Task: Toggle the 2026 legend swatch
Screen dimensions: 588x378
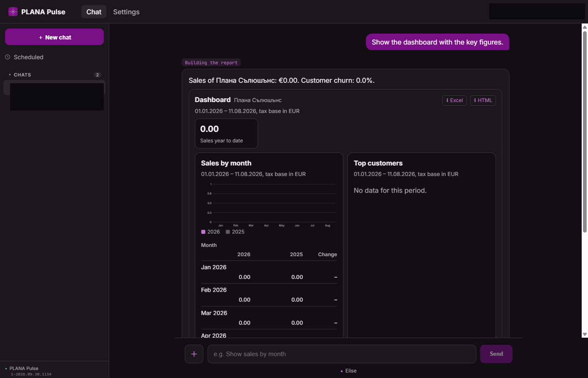Action: click(x=203, y=232)
